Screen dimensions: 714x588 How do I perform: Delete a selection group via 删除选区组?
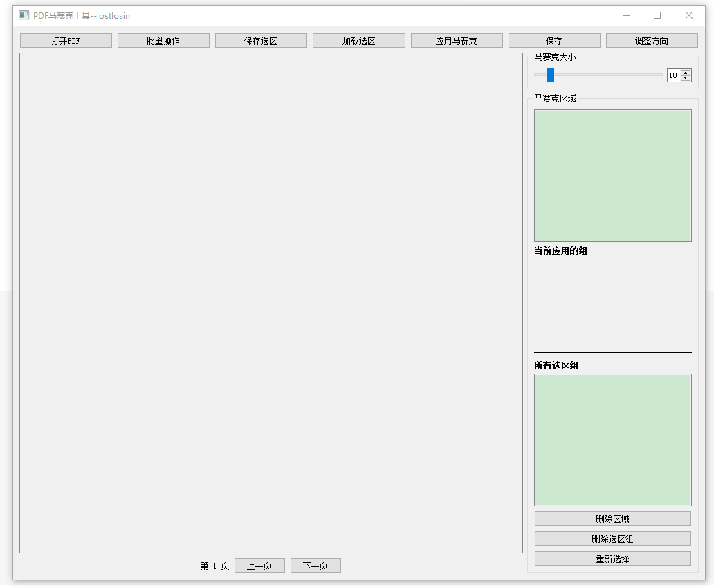point(612,538)
